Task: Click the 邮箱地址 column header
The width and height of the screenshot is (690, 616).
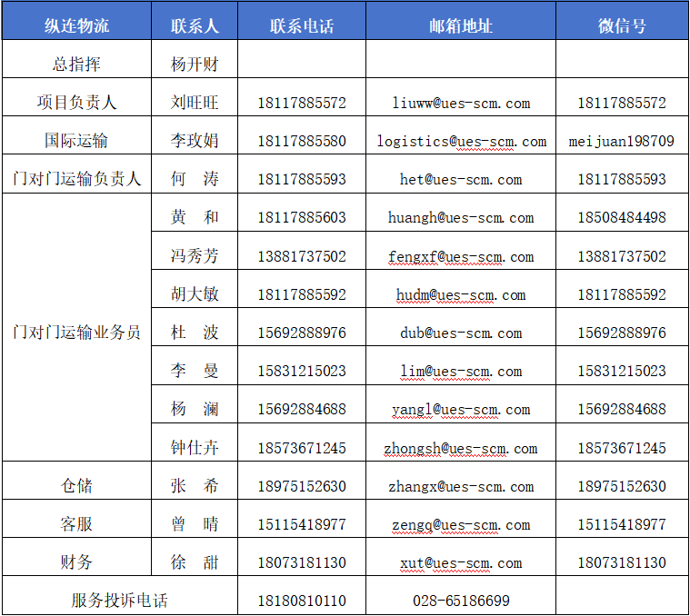Action: [x=461, y=25]
